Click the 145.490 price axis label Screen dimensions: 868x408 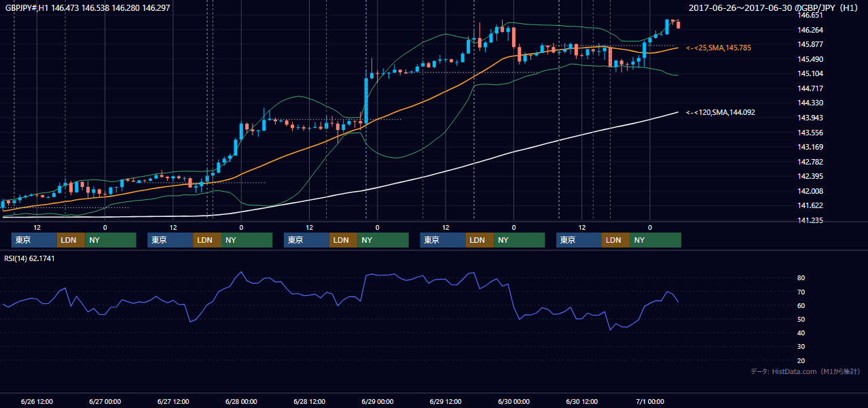(x=810, y=59)
